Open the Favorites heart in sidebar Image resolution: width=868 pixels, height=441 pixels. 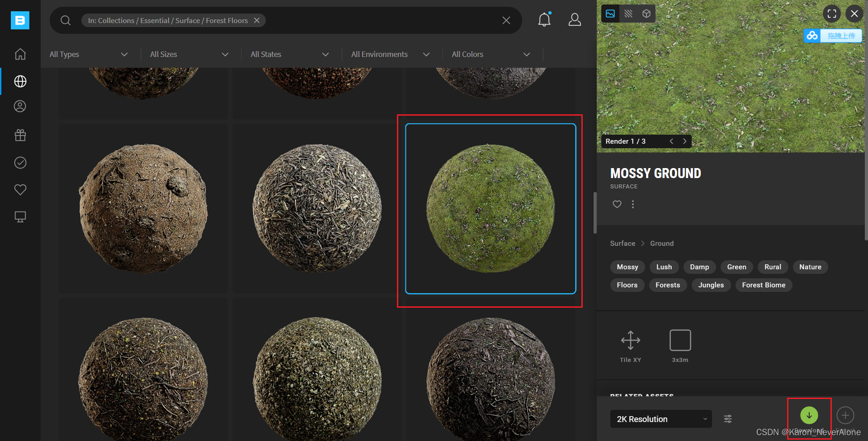pos(20,190)
